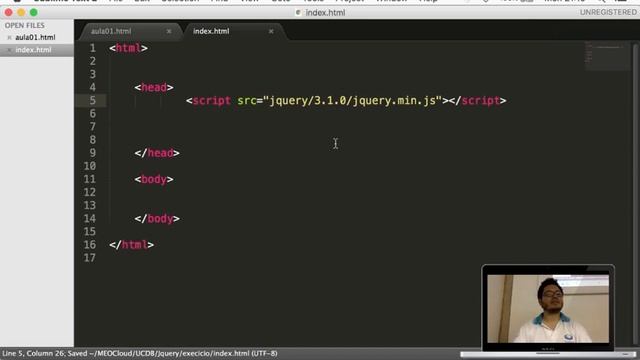Click the webcam video thumbnail
This screenshot has height=360, width=640.
548,308
